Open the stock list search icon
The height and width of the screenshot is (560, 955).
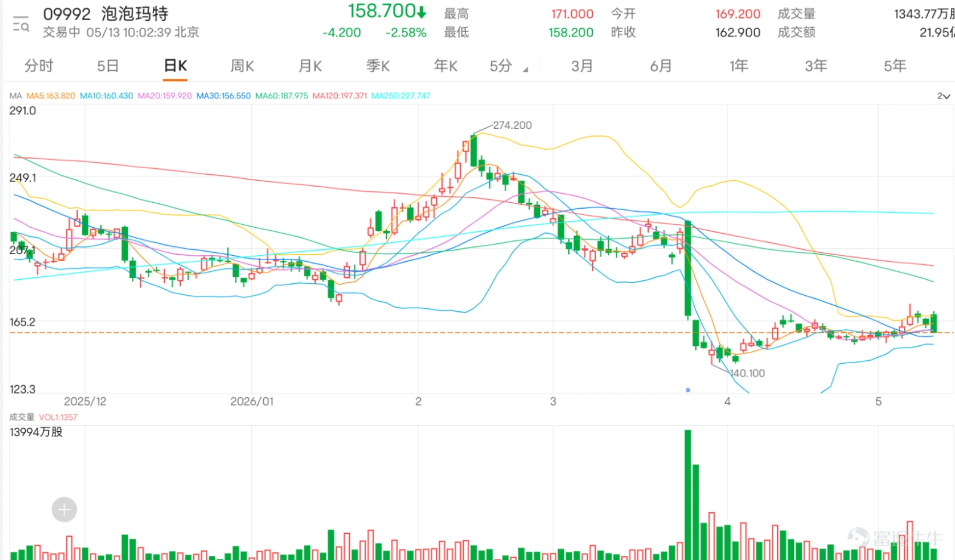coord(21,23)
